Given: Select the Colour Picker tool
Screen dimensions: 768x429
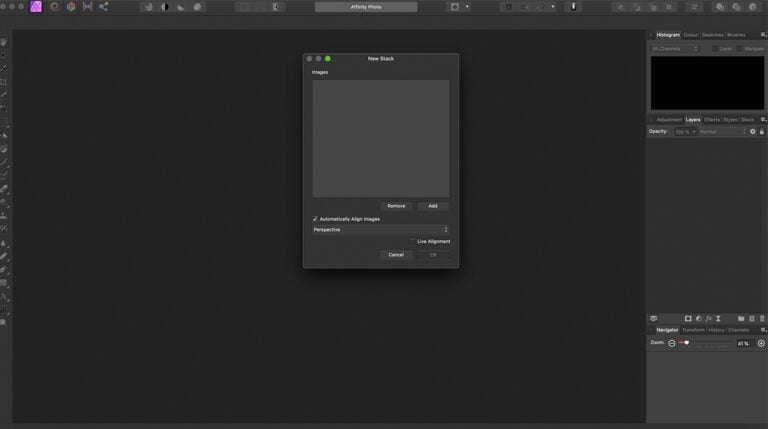Looking at the screenshot, I should (x=3, y=69).
